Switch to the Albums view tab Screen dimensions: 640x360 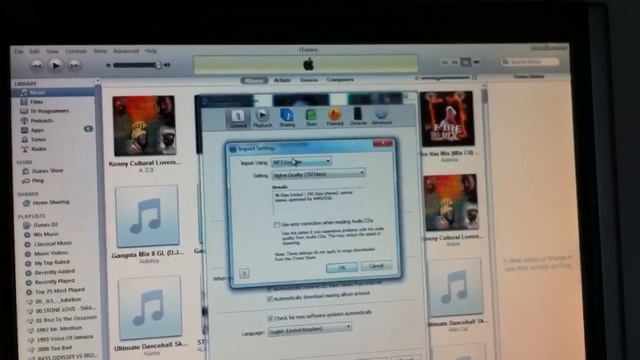(x=254, y=80)
